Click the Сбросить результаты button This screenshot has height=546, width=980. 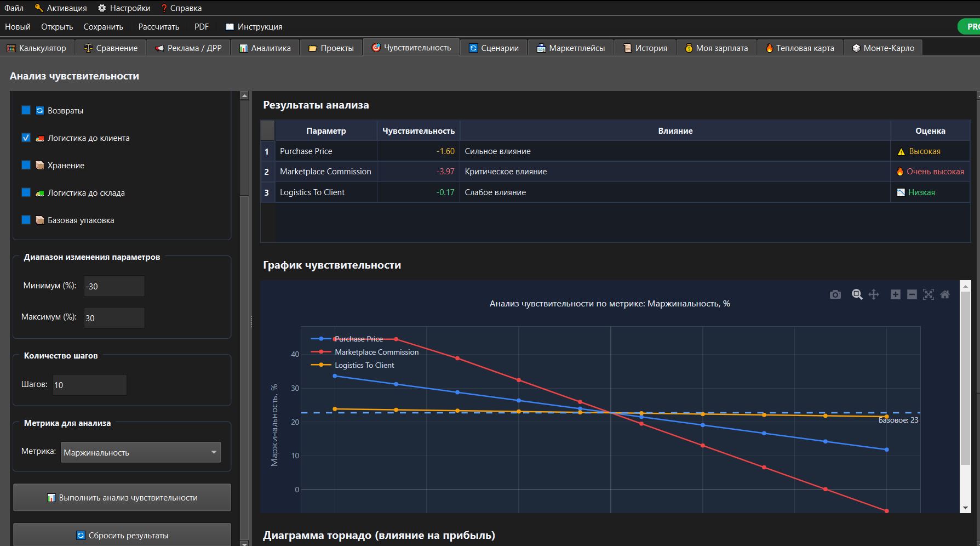pos(122,534)
